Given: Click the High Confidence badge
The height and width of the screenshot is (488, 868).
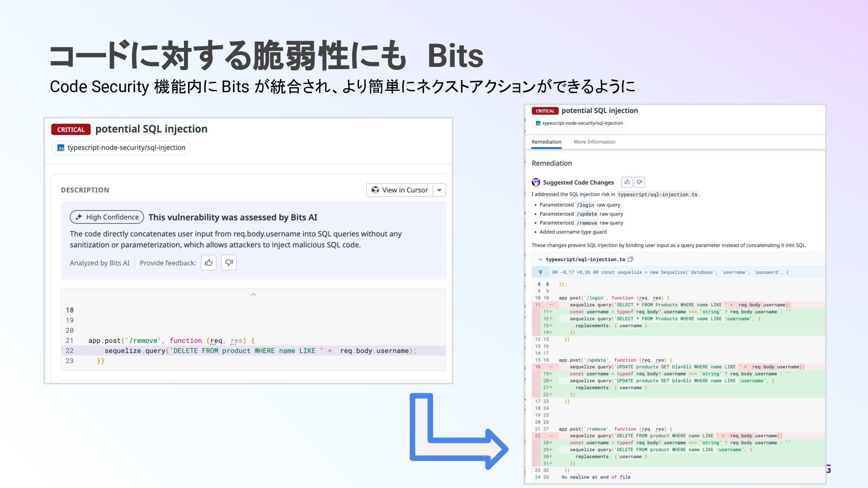Looking at the screenshot, I should (107, 217).
